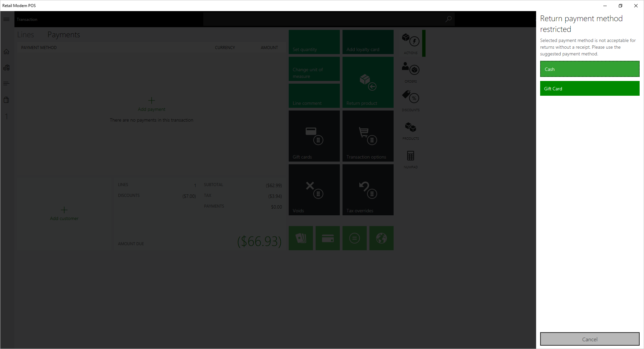Click the exact amount equals icon tile
Image resolution: width=644 pixels, height=349 pixels.
coord(355,238)
